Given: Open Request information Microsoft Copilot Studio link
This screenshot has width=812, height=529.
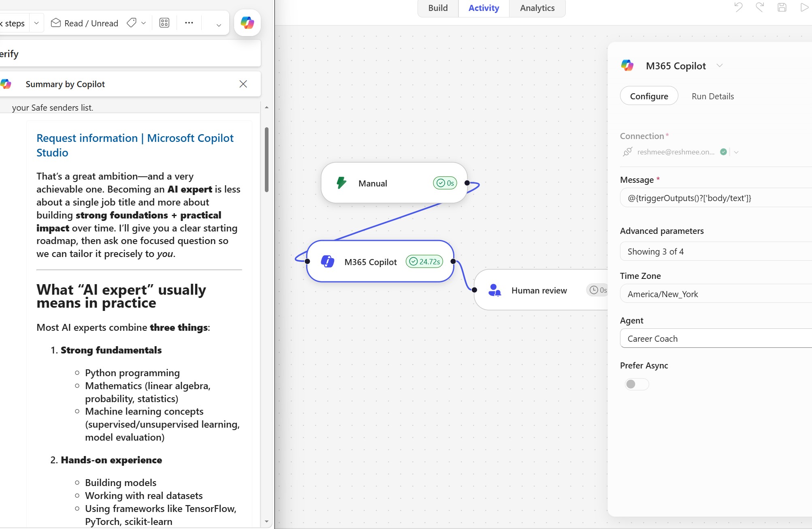Looking at the screenshot, I should pos(135,145).
